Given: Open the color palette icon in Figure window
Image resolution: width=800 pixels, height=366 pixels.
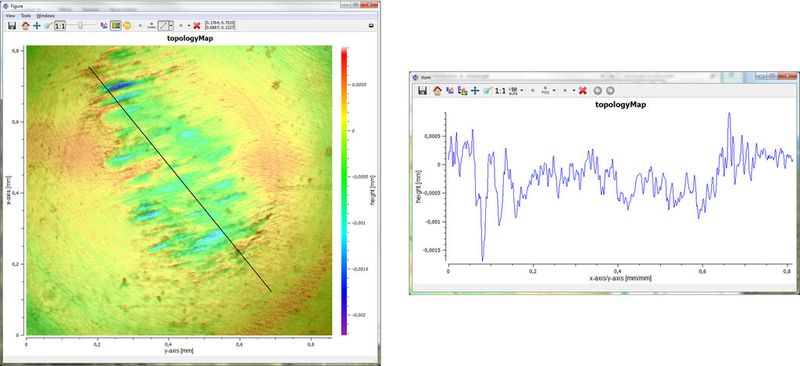Looking at the screenshot, I should coord(127,26).
